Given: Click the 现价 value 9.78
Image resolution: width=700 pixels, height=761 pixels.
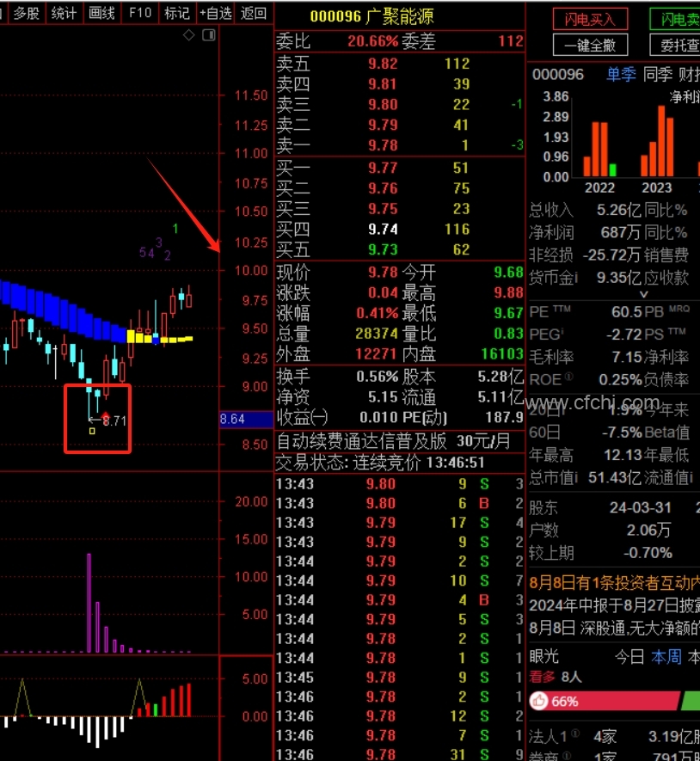Looking at the screenshot, I should 383,273.
